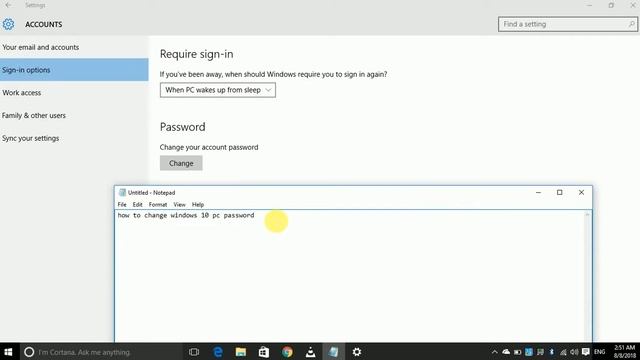Viewport: 640px width, 360px height.
Task: Go back with the Settings back arrow
Action: click(8, 5)
